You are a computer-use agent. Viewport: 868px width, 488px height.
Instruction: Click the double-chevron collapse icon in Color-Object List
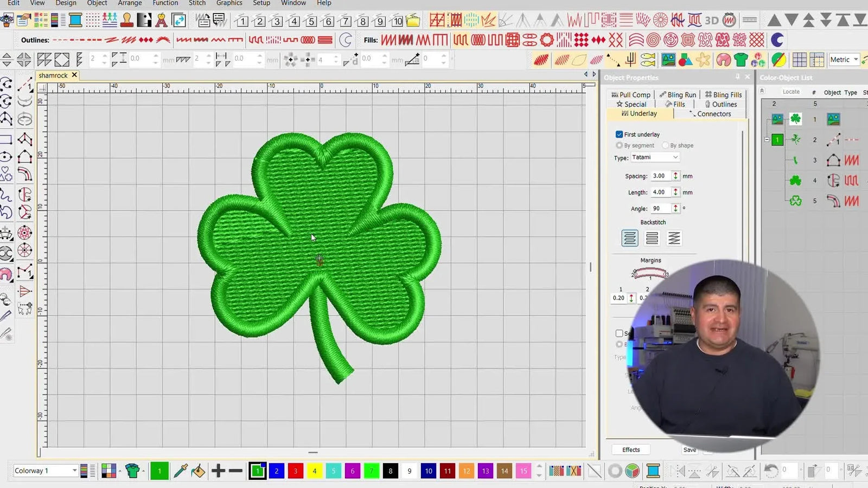tap(762, 91)
